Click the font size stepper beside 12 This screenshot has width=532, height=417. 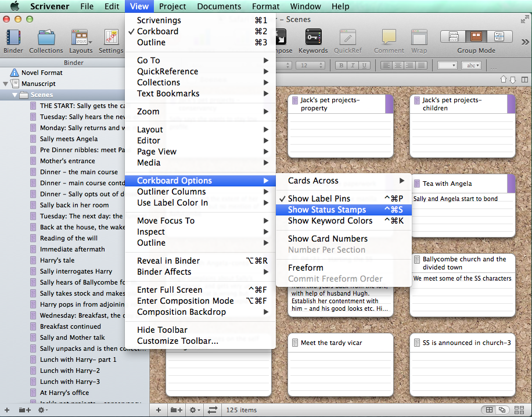click(321, 66)
